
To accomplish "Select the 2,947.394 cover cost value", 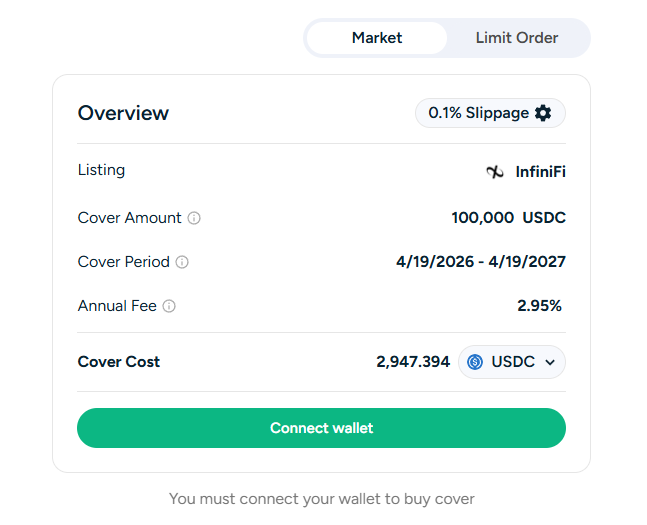I will click(413, 362).
